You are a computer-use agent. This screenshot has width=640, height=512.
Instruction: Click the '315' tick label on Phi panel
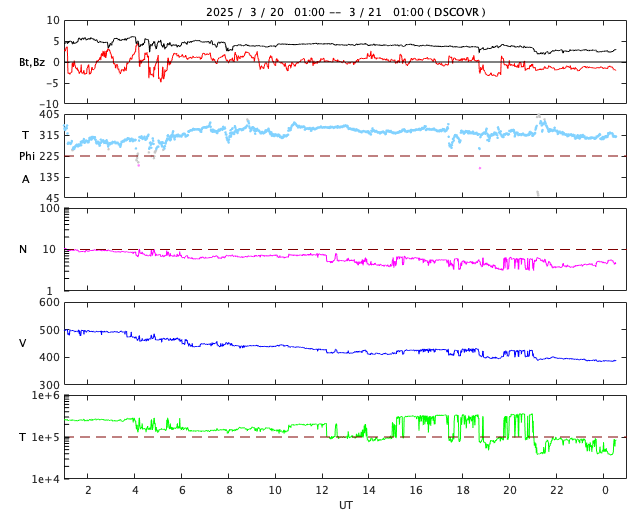coord(49,135)
